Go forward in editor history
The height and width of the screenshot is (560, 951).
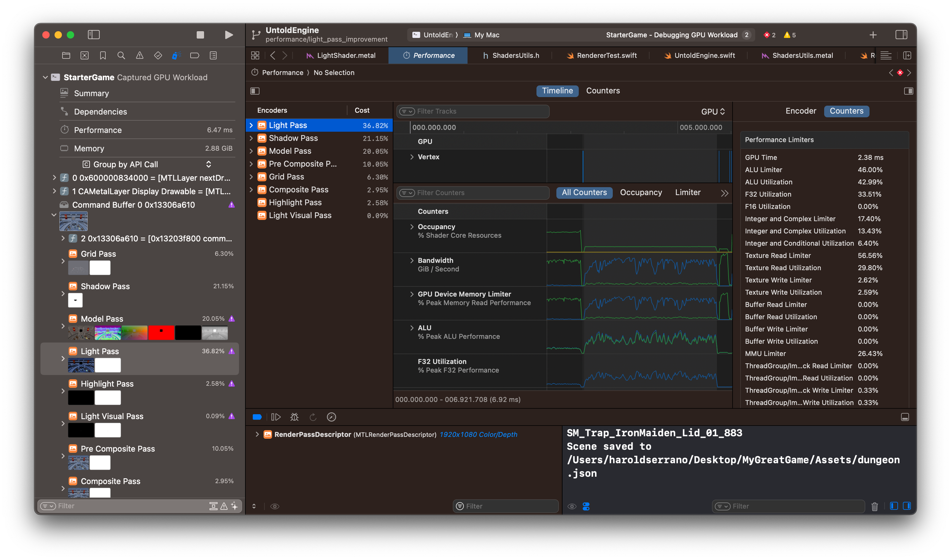tap(285, 56)
